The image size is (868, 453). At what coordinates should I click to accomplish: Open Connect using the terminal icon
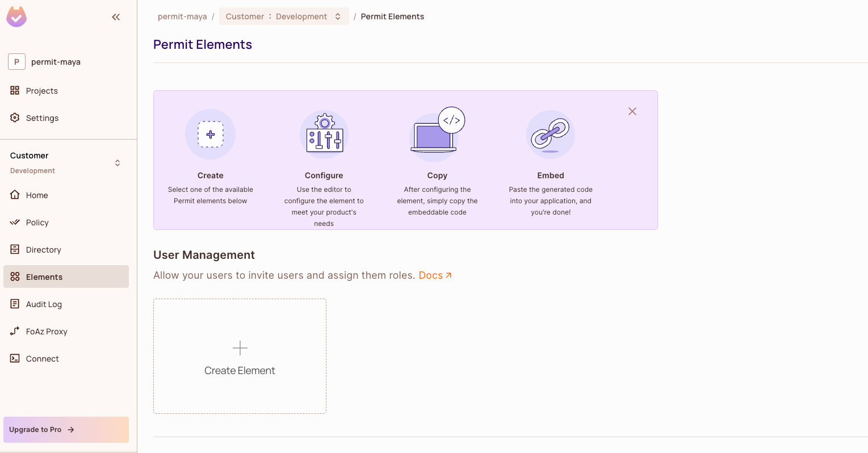pyautogui.click(x=15, y=358)
